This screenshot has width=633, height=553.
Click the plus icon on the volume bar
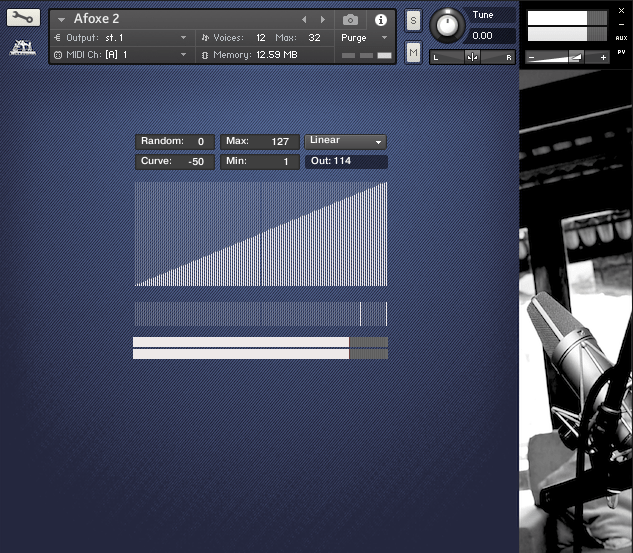603,58
